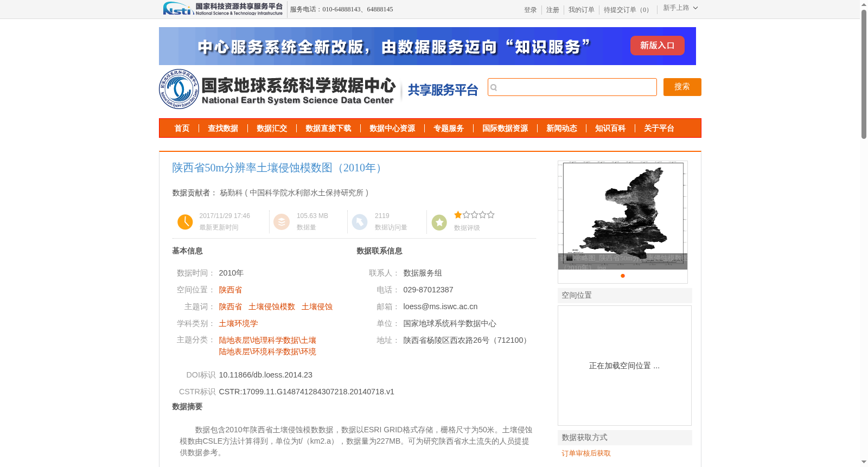868x467 pixels.
Task: Open 待提交订单 (0) link
Action: pos(627,10)
